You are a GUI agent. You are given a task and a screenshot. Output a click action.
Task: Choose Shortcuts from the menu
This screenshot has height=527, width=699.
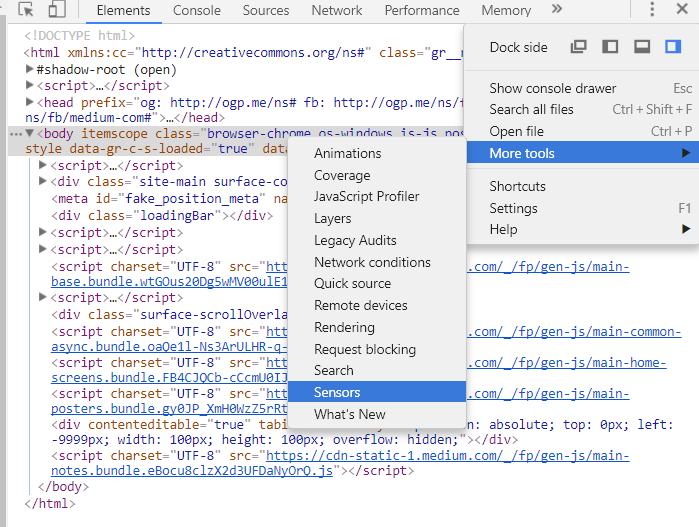pos(583,186)
